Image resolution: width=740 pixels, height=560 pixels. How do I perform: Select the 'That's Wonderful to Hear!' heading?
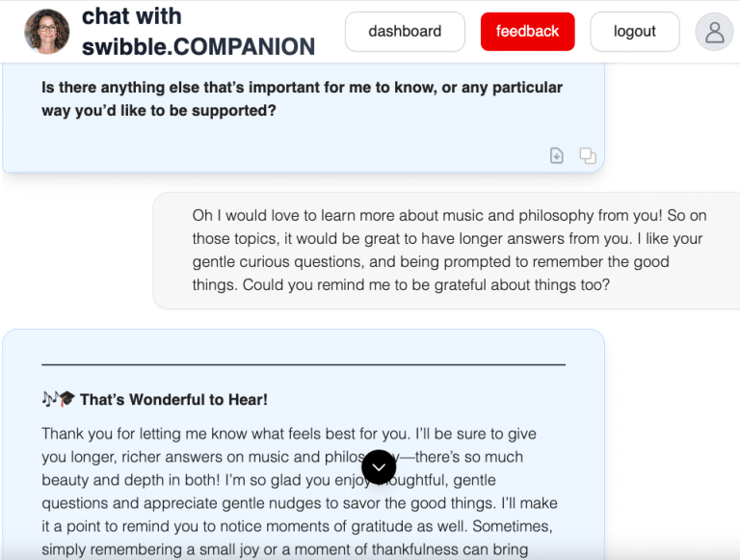173,399
